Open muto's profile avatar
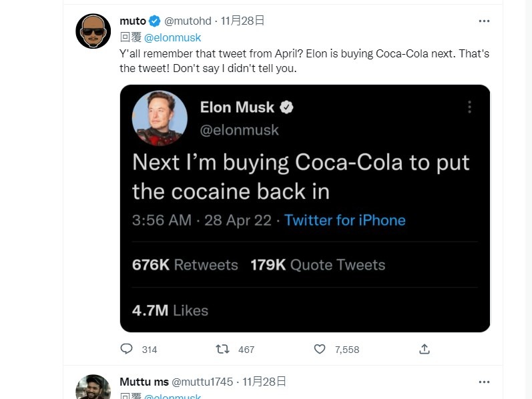Viewport: 532px width, 399px height. point(93,31)
